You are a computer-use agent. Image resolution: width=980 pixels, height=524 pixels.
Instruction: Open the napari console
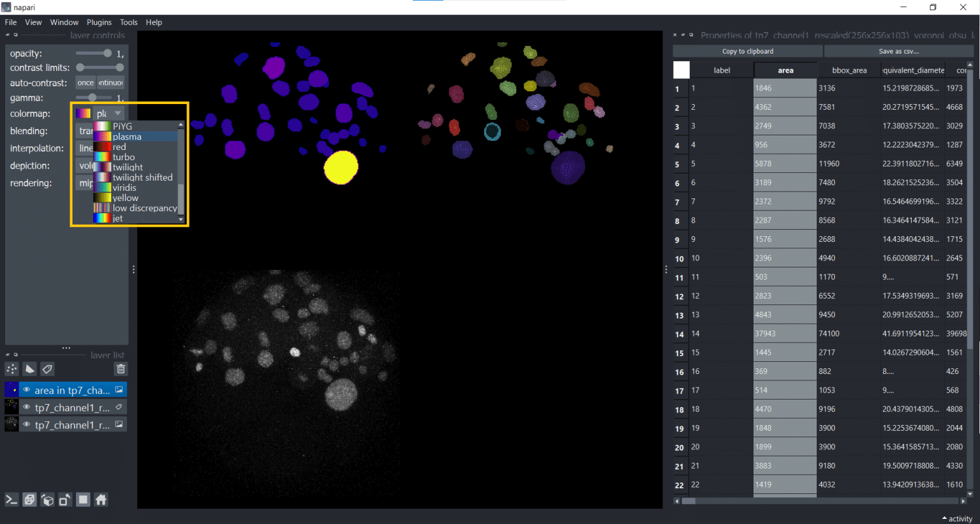pos(11,500)
